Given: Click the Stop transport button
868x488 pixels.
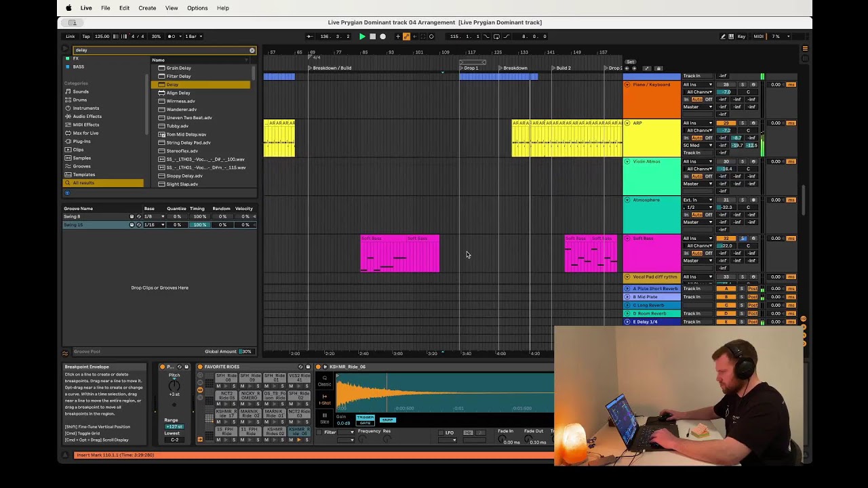Looking at the screenshot, I should tap(372, 37).
